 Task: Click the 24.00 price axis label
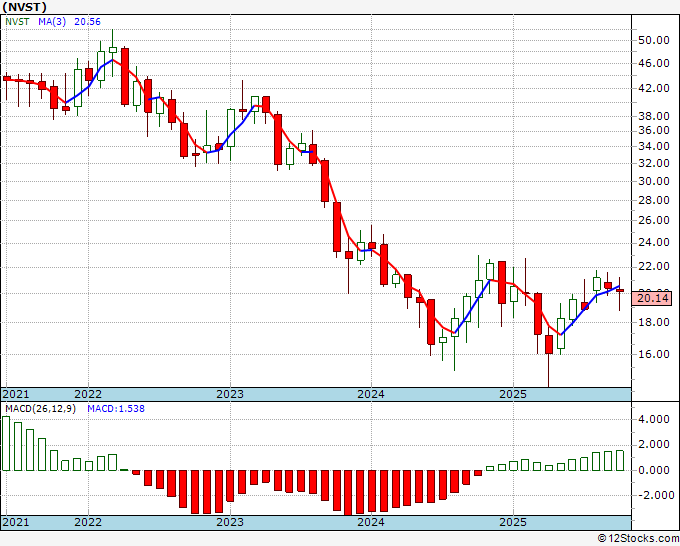coord(654,242)
